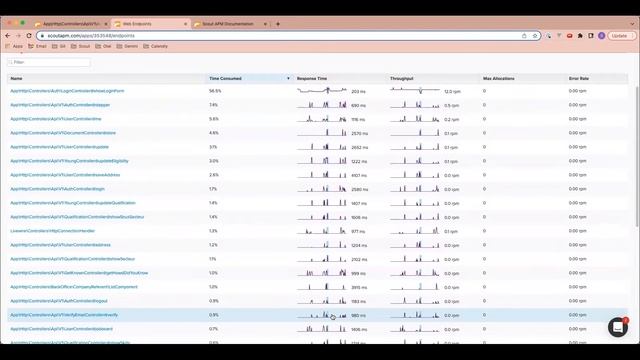
Task: Click the share icon in the address bar
Action: point(524,36)
